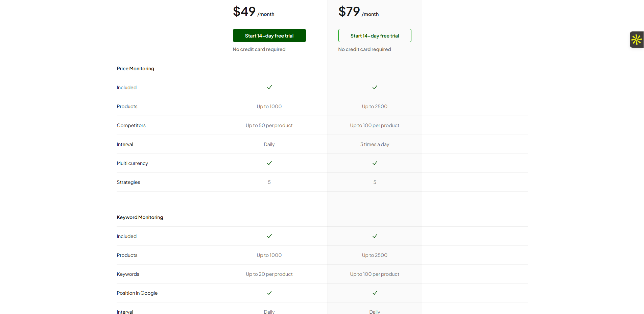Click the "3 times a day" interval value
This screenshot has height=314, width=644.
tap(375, 144)
